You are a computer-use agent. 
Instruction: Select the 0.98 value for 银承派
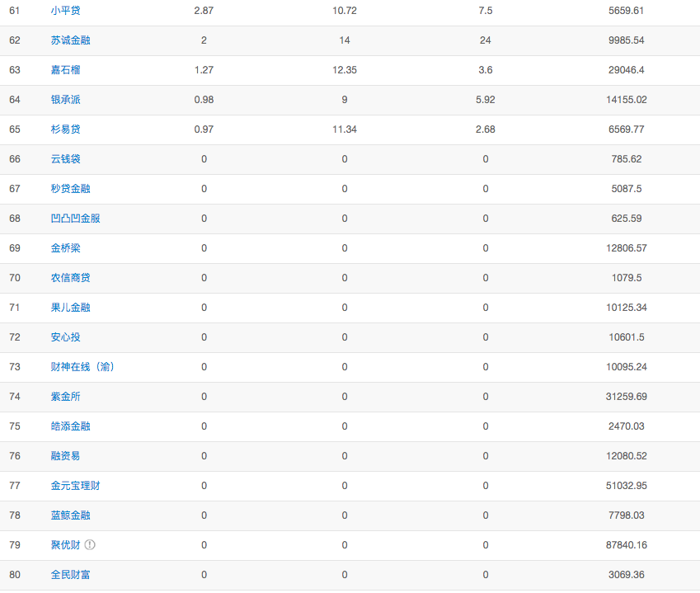tap(204, 100)
